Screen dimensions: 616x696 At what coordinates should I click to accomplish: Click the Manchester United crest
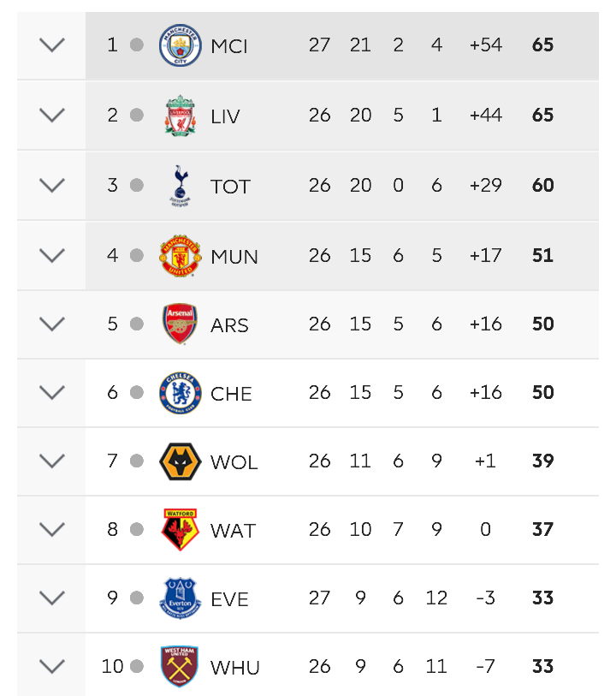180,256
